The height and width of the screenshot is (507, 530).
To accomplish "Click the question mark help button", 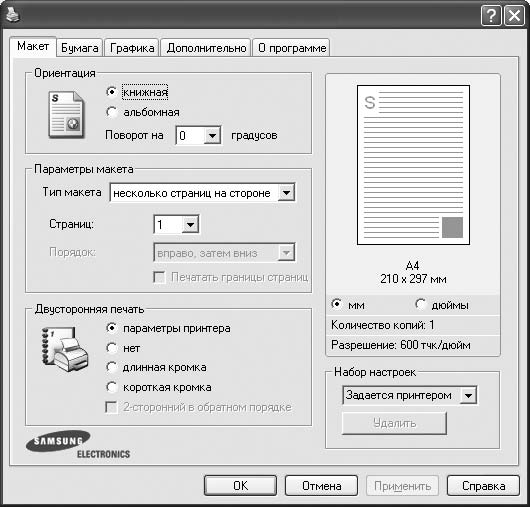I will coord(491,16).
